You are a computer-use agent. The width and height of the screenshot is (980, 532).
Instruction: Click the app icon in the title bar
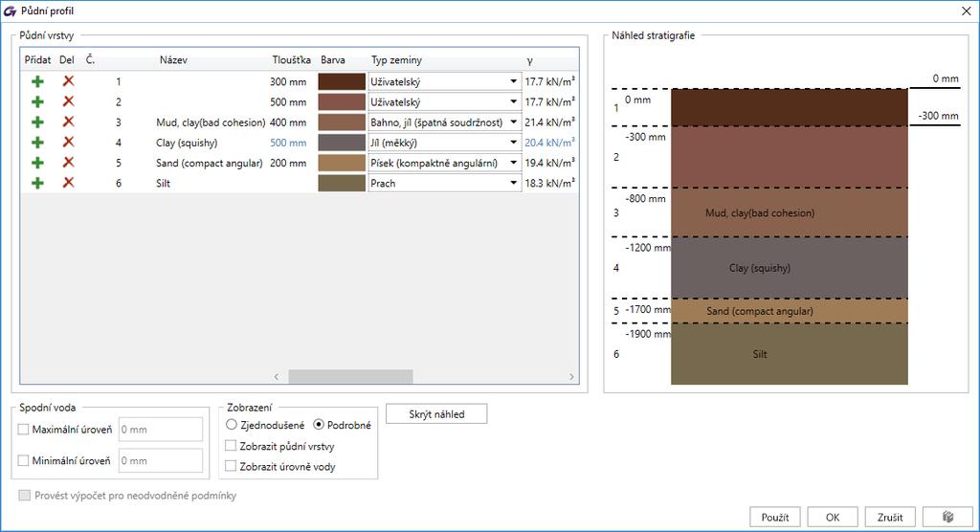pyautogui.click(x=10, y=11)
